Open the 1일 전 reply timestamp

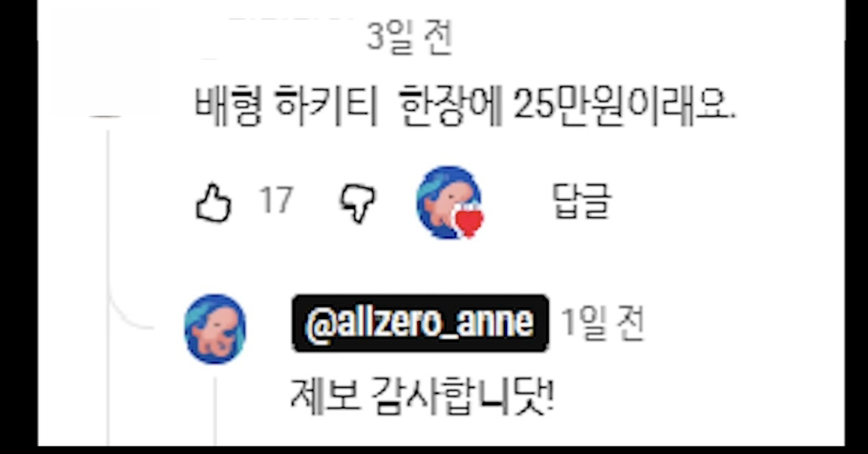[x=603, y=323]
